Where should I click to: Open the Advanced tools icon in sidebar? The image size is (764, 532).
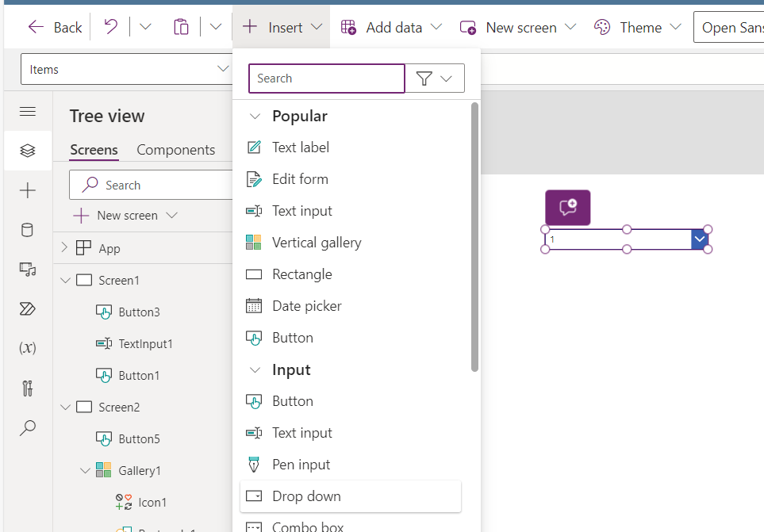point(28,388)
